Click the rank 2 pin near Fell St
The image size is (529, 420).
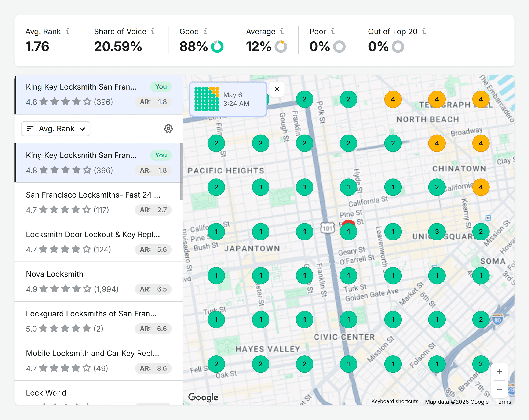pyautogui.click(x=216, y=364)
